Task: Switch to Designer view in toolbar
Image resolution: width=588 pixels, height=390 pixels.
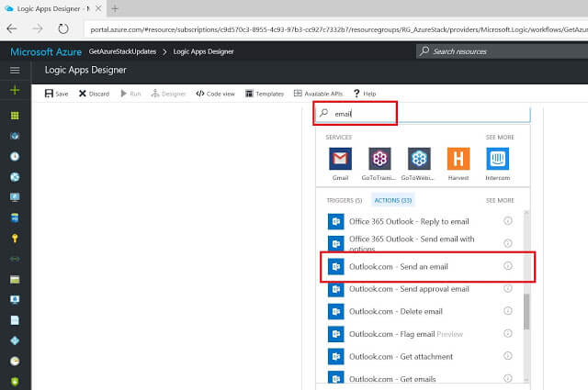Action: tap(168, 94)
